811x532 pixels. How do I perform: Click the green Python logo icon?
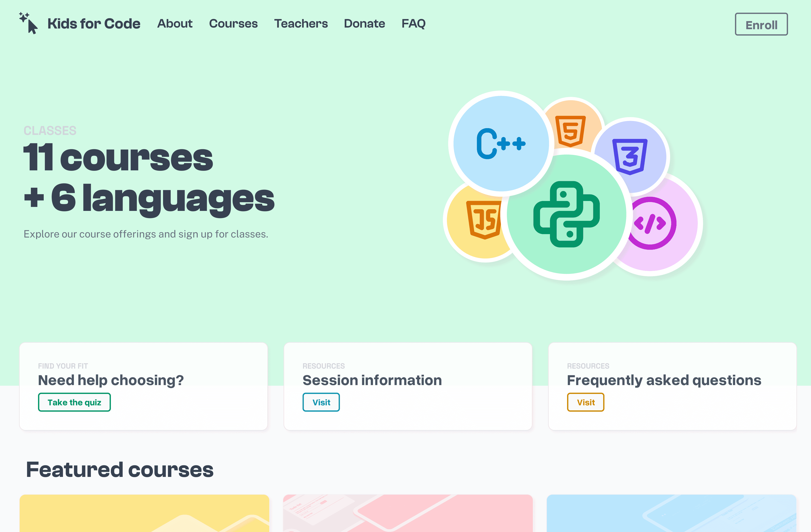click(x=566, y=214)
